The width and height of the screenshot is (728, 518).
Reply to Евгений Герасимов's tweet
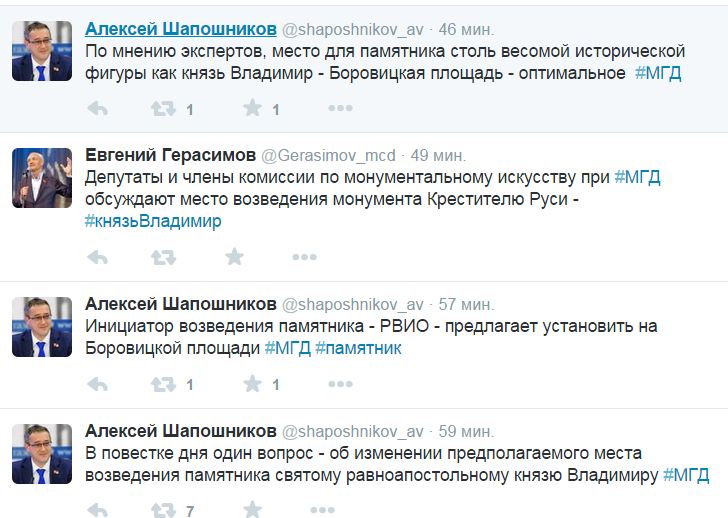point(97,257)
